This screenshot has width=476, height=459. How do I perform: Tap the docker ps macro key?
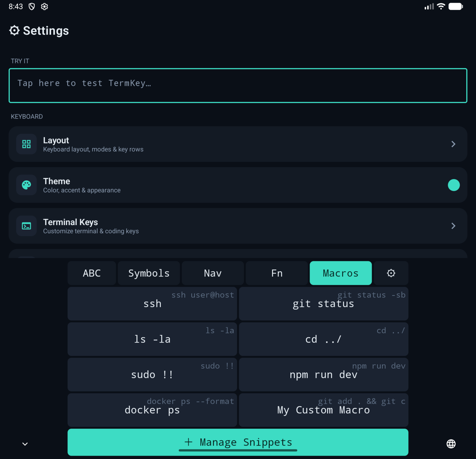point(152,410)
